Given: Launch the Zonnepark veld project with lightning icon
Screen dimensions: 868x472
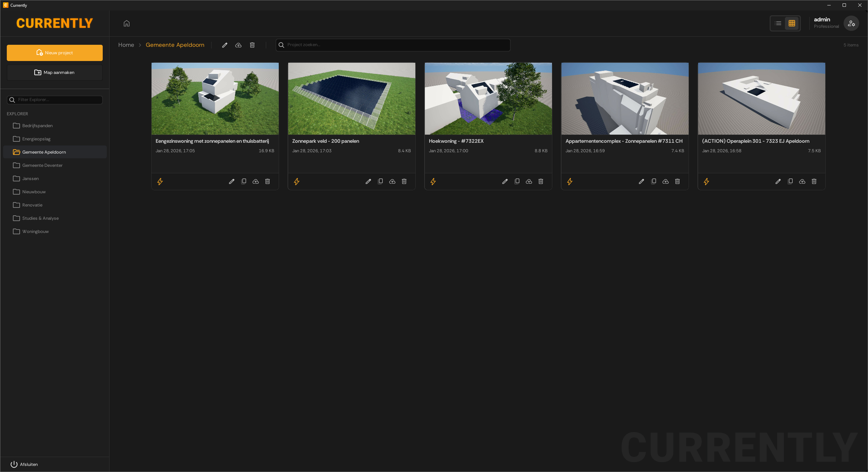Looking at the screenshot, I should coord(296,181).
